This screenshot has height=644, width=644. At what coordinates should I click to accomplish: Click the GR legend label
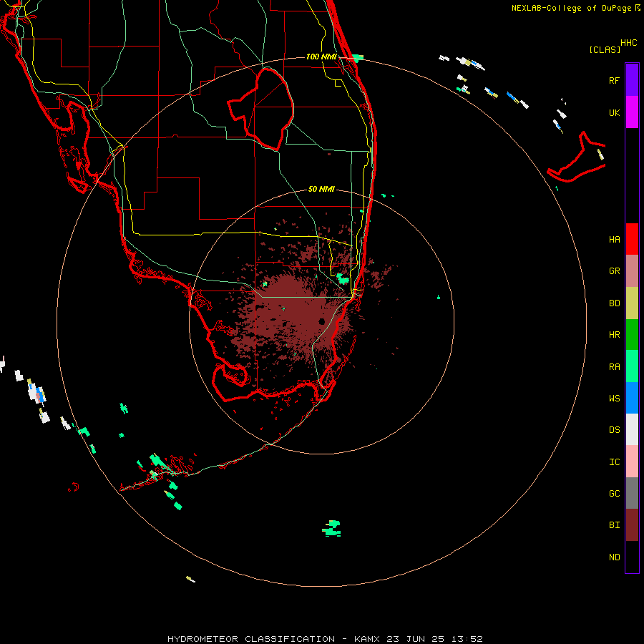click(614, 271)
